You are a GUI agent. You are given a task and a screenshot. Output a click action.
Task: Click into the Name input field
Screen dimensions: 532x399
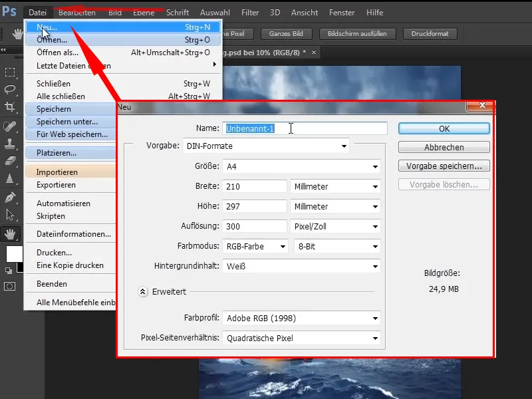tap(305, 128)
